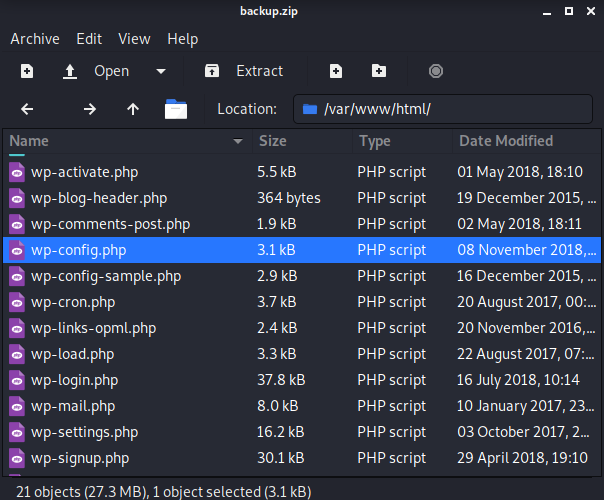Click the new archive icon in toolbar
Viewport: 604px width, 500px height.
tap(27, 71)
